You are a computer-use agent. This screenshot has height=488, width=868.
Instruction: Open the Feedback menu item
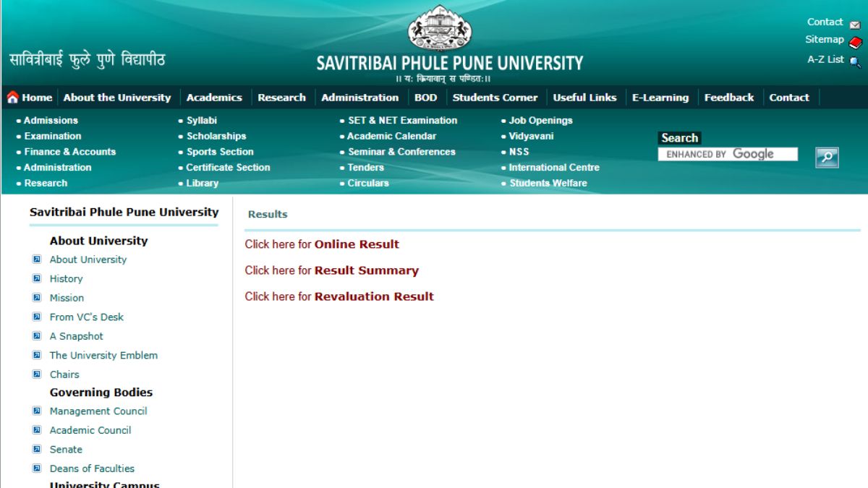(x=729, y=98)
